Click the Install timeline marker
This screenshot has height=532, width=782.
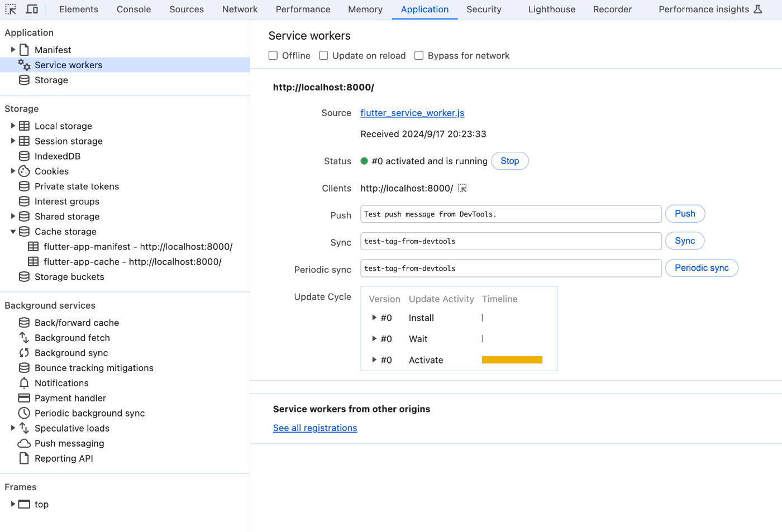point(482,318)
